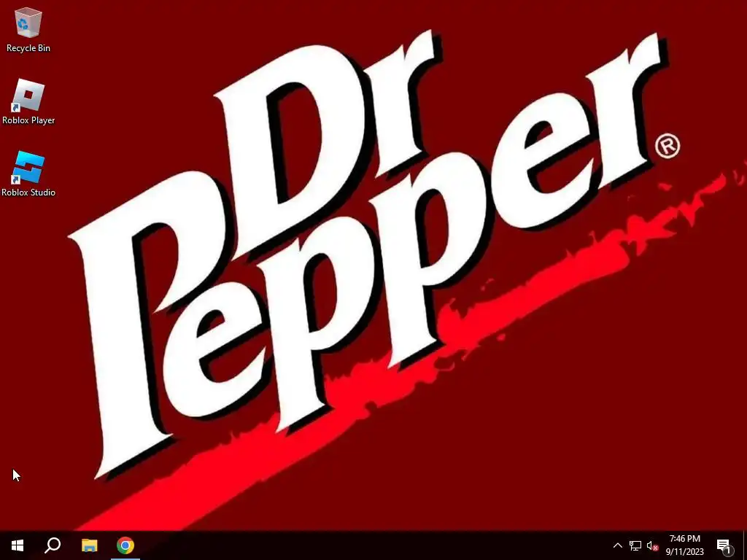Open the muted volume tray icon
Viewport: 747px width, 560px height.
[652, 545]
